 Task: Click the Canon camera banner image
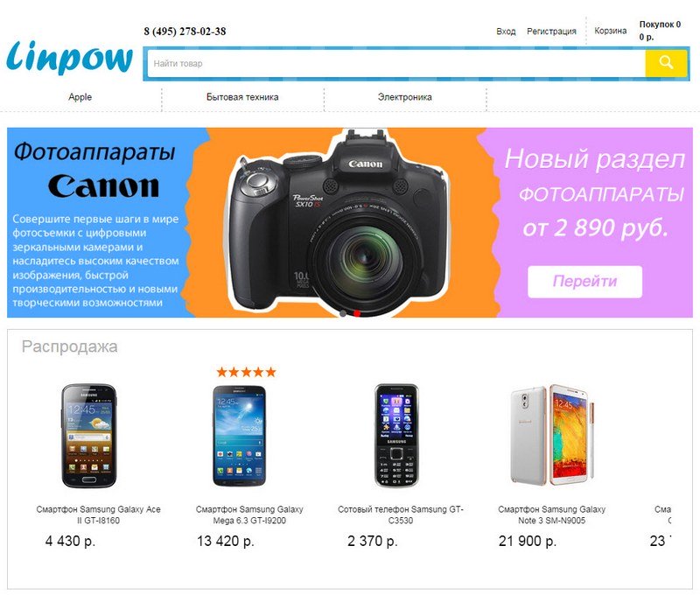(x=338, y=222)
